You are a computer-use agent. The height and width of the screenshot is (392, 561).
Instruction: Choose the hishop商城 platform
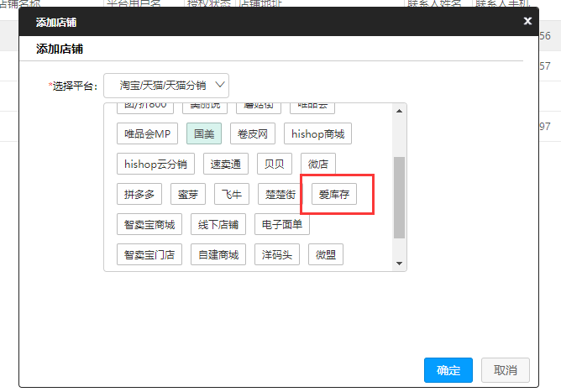click(317, 133)
